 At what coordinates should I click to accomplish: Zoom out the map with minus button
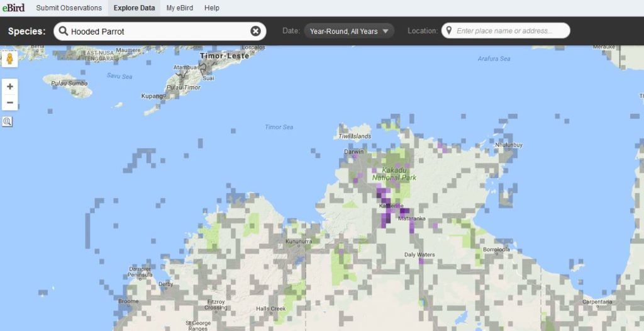(10, 103)
